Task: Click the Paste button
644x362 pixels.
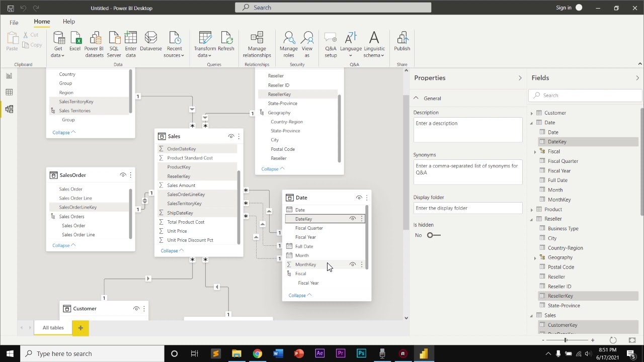Action: [x=12, y=41]
